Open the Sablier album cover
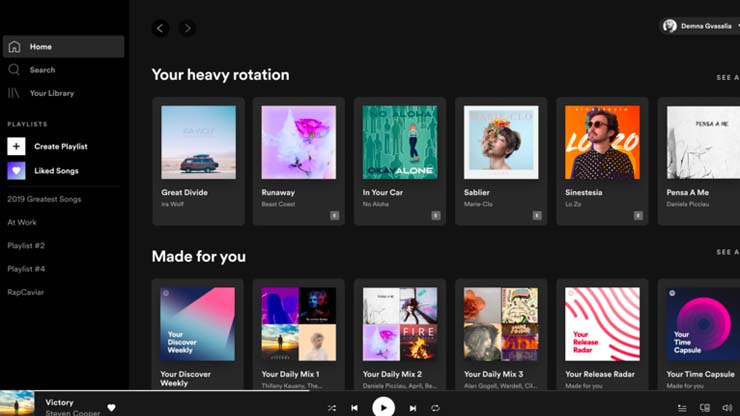 click(x=501, y=142)
